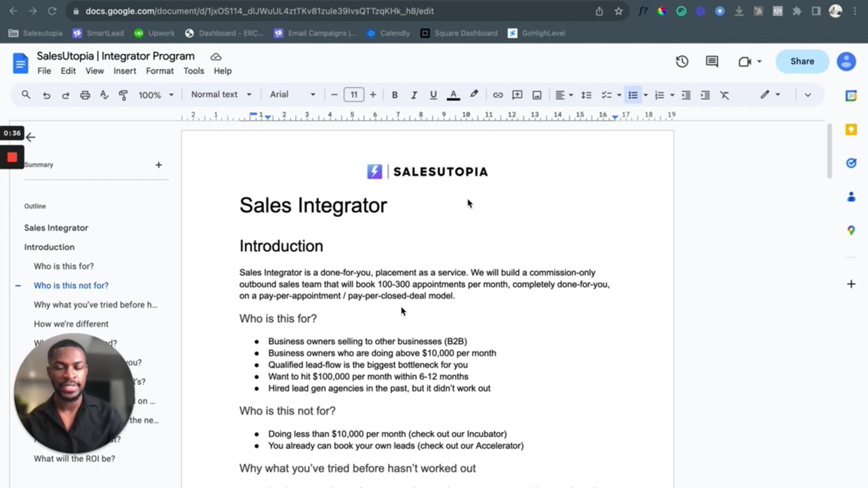Print the document
Image resolution: width=868 pixels, height=488 pixels.
tap(85, 95)
